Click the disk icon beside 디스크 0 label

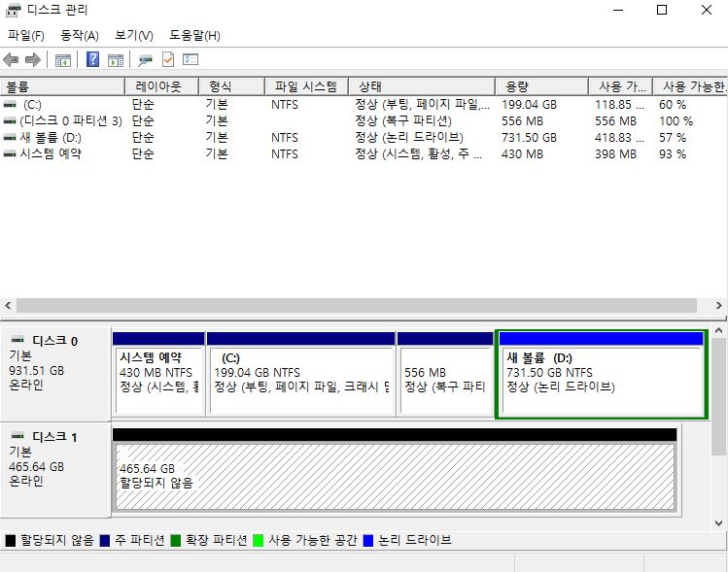pyautogui.click(x=17, y=340)
